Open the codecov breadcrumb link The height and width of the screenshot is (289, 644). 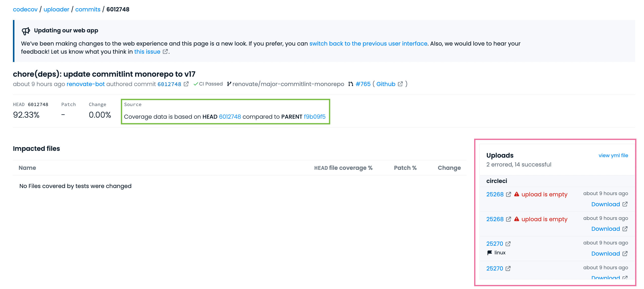pos(25,9)
